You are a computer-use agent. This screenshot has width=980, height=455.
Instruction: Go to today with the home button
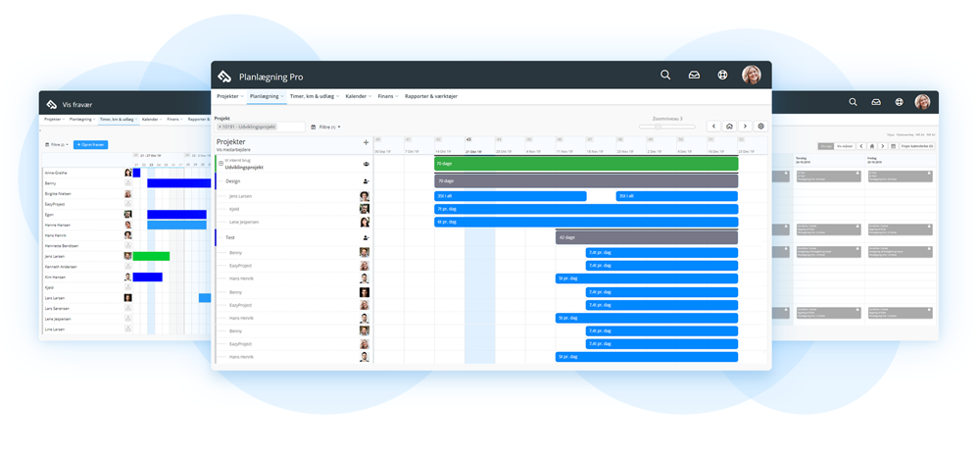pos(729,126)
